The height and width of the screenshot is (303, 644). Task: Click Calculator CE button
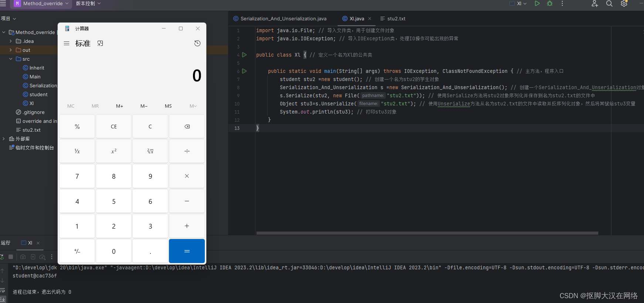coord(114,127)
